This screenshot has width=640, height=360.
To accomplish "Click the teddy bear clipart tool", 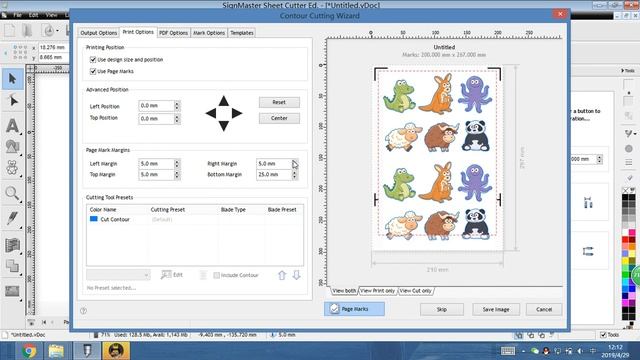I will pyautogui.click(x=12, y=168).
